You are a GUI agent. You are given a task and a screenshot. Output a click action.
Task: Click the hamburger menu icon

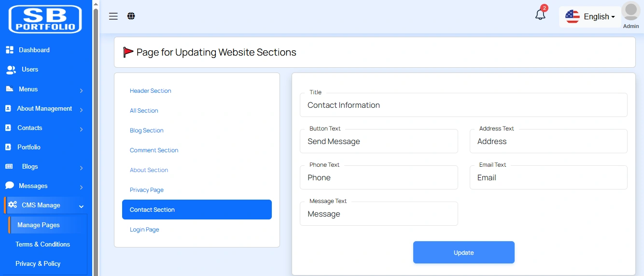(113, 16)
